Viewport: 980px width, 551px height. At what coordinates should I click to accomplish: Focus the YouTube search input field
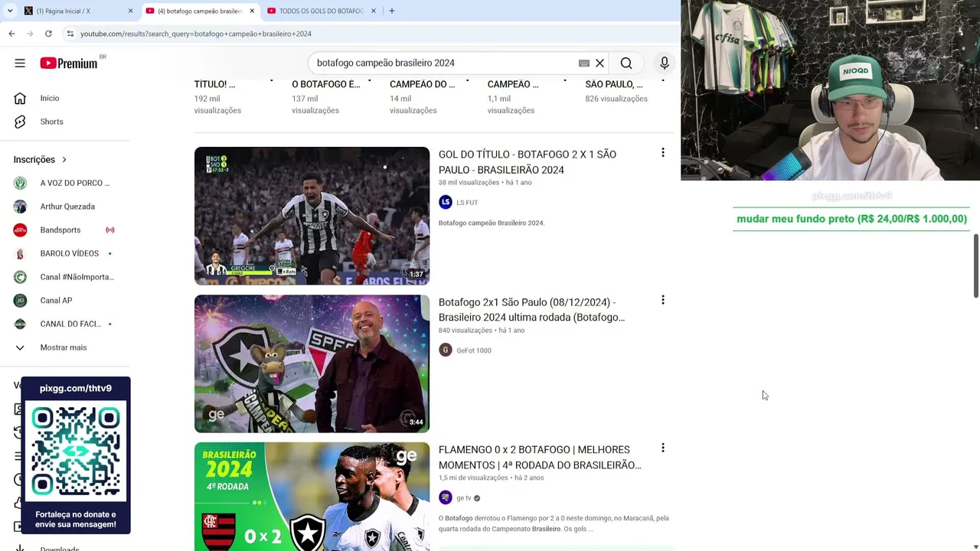click(x=444, y=63)
